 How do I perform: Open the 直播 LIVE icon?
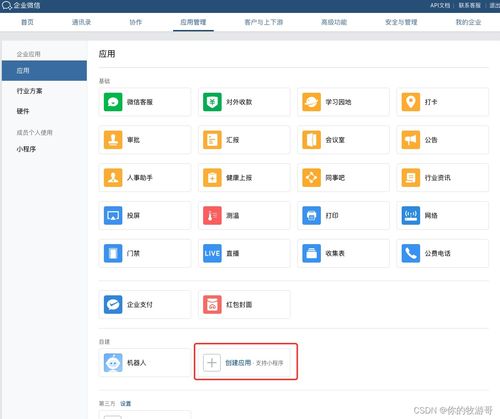(x=212, y=253)
